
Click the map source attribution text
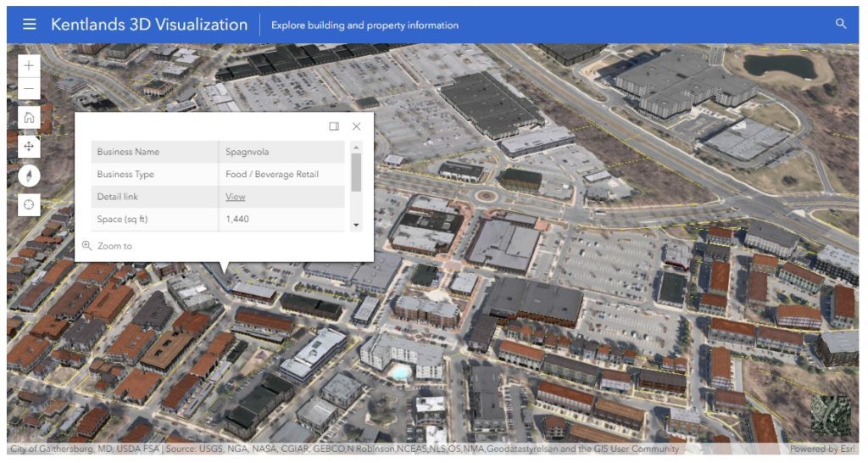pyautogui.click(x=344, y=449)
